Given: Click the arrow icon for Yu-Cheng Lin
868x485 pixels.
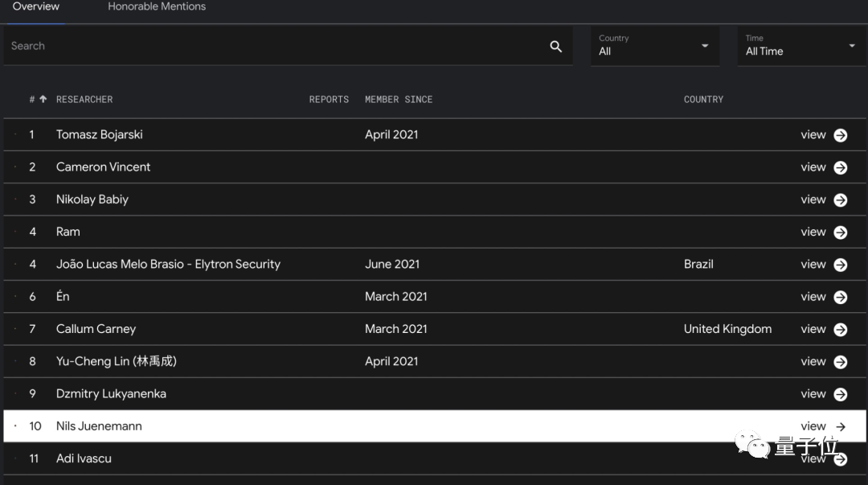Looking at the screenshot, I should 841,362.
